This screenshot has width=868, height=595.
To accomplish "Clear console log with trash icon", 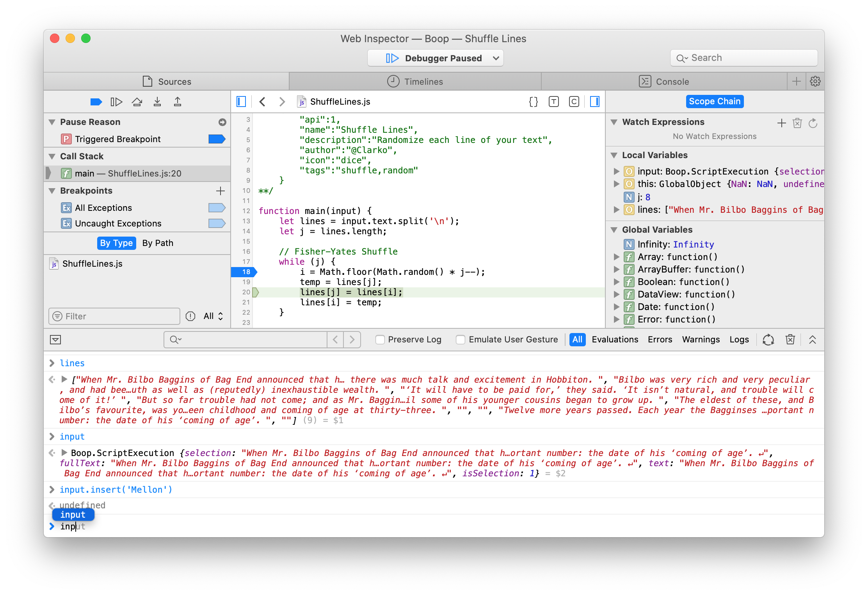I will (x=790, y=340).
